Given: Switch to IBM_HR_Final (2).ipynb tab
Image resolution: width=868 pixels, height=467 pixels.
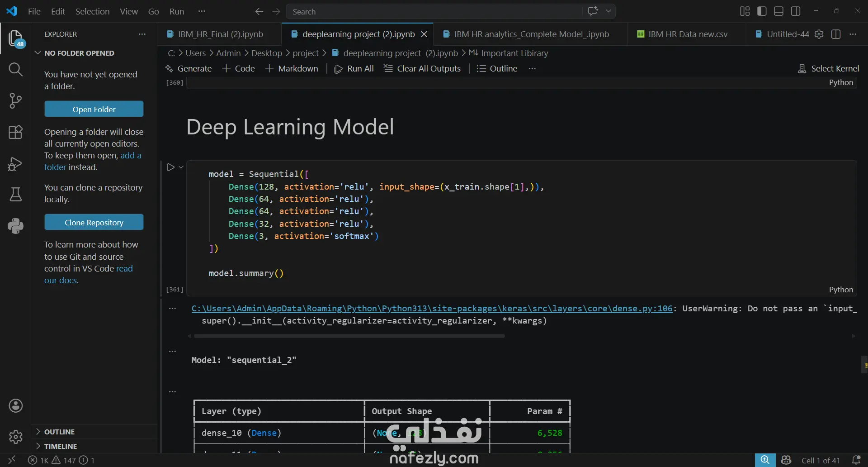Looking at the screenshot, I should tap(219, 34).
